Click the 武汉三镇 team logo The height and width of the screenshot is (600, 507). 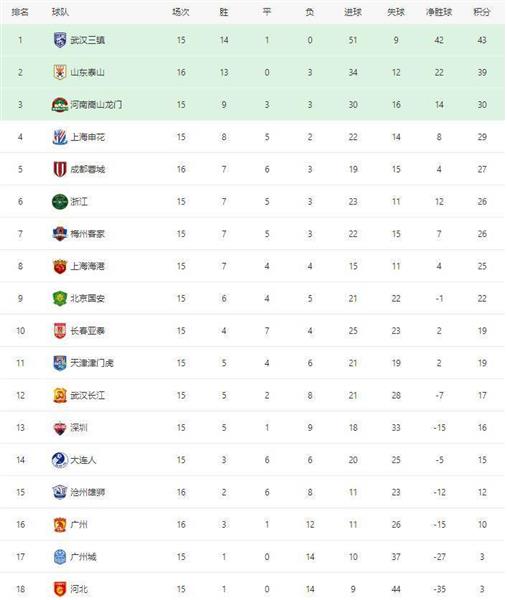[x=60, y=40]
